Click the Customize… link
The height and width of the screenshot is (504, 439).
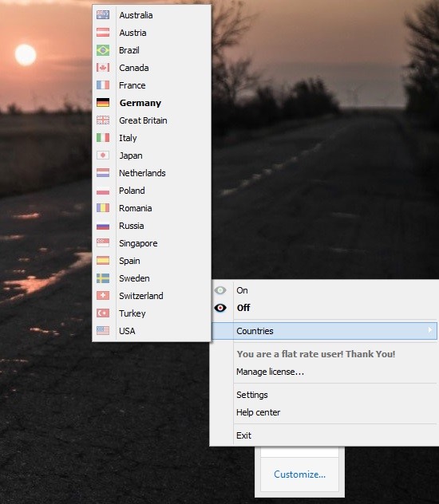(300, 474)
